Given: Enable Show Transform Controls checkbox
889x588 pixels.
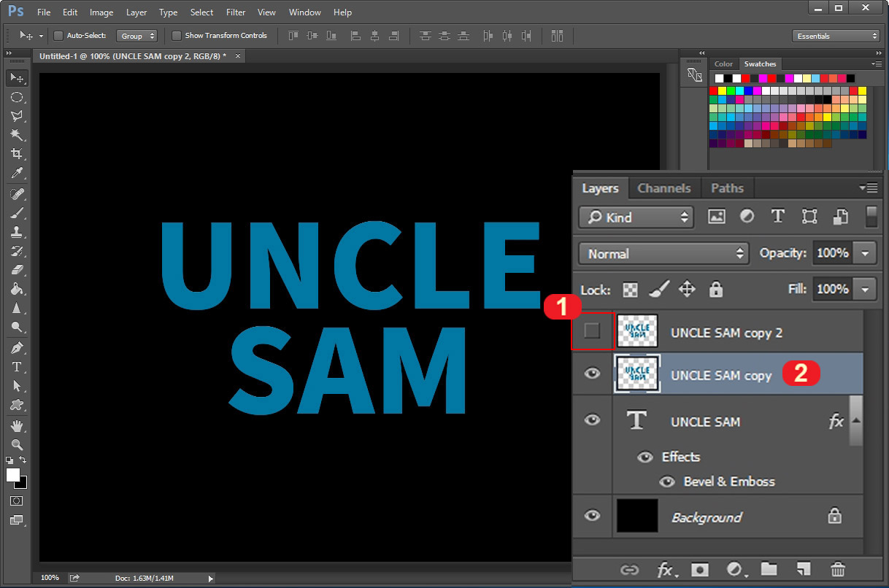Looking at the screenshot, I should point(177,35).
